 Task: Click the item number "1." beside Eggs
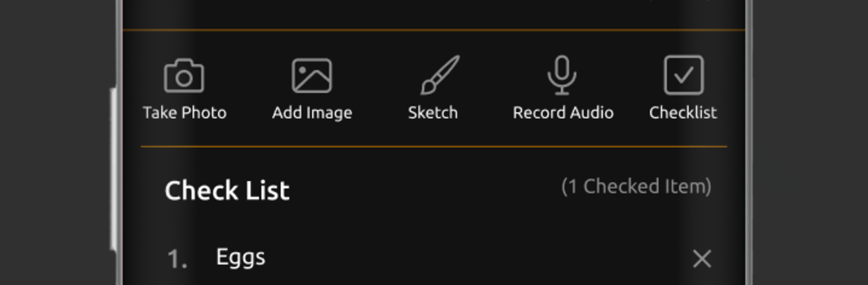pyautogui.click(x=177, y=260)
